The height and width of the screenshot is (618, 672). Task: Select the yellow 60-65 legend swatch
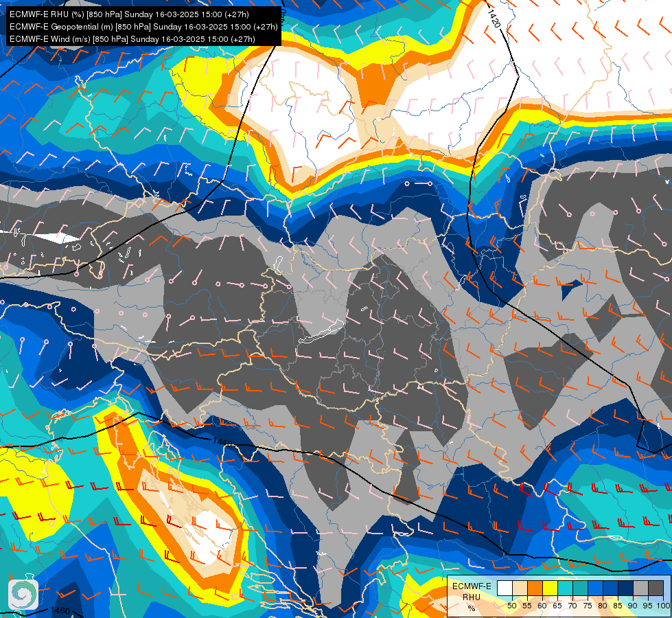pos(551,588)
